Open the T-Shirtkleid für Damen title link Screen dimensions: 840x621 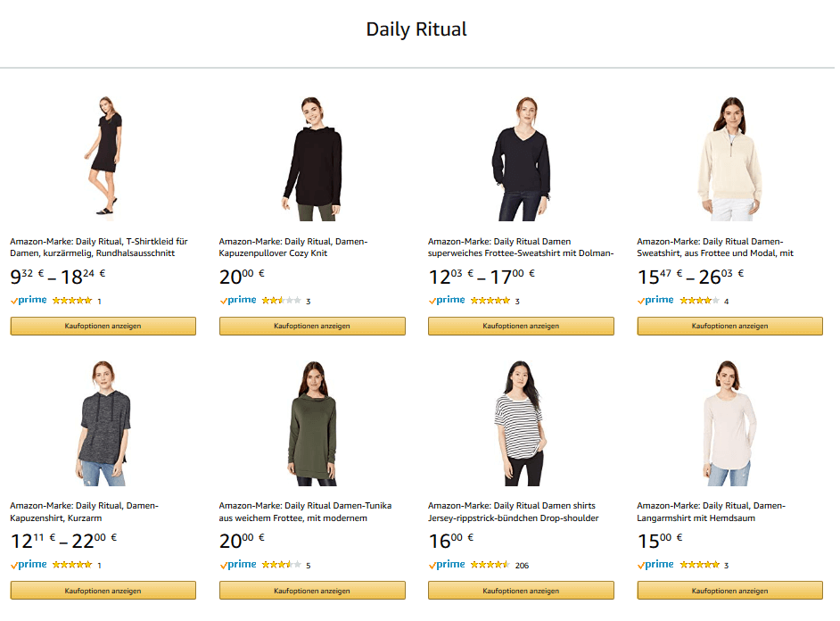point(99,247)
